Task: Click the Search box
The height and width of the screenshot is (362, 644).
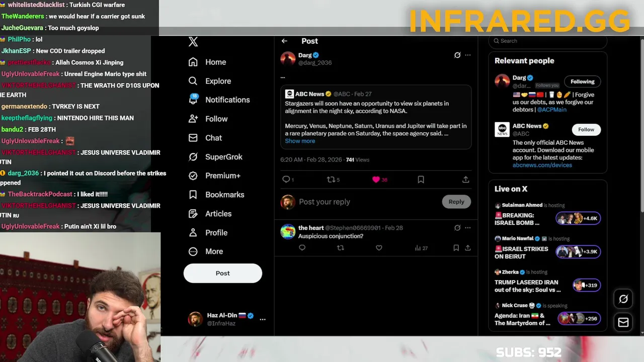Action: 548,41
